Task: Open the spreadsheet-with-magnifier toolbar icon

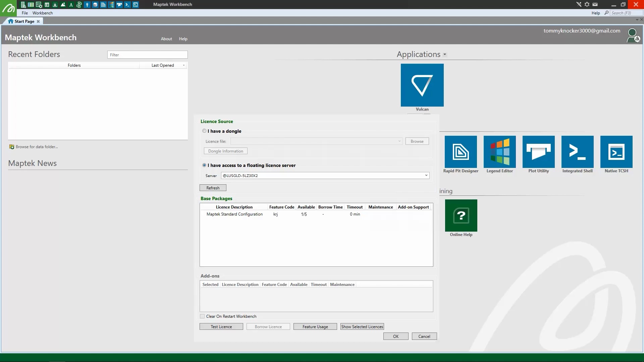Action: [23, 5]
